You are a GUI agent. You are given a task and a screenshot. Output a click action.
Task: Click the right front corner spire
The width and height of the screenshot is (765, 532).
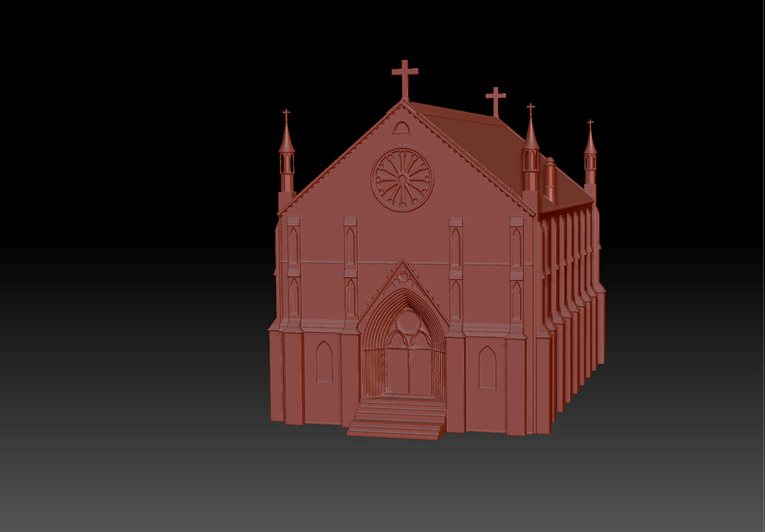pyautogui.click(x=531, y=152)
